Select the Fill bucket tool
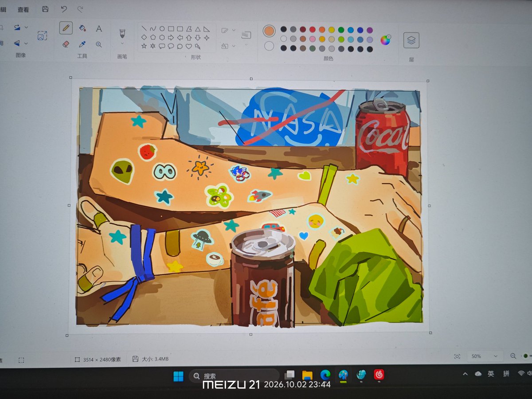Screen dimensions: 532x399 coord(82,28)
